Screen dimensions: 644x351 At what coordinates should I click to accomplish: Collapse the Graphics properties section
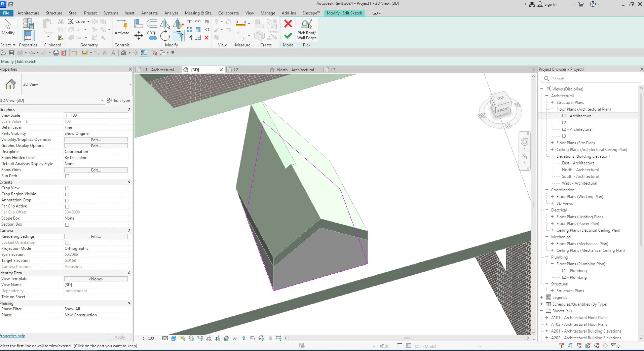pos(129,110)
